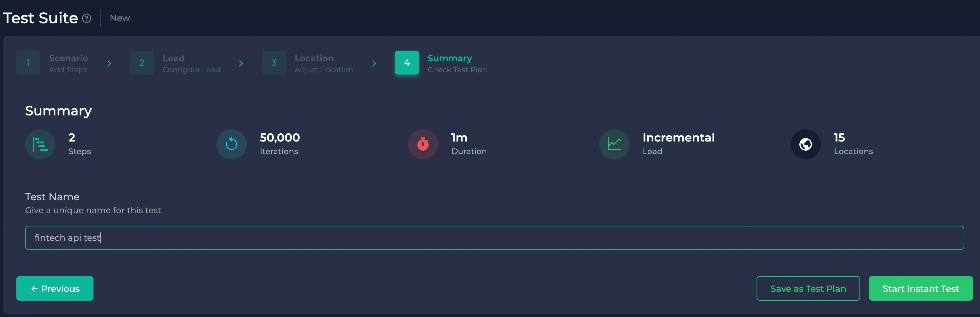This screenshot has height=317, width=980.
Task: Select the Incremental Load chart icon
Action: [613, 144]
